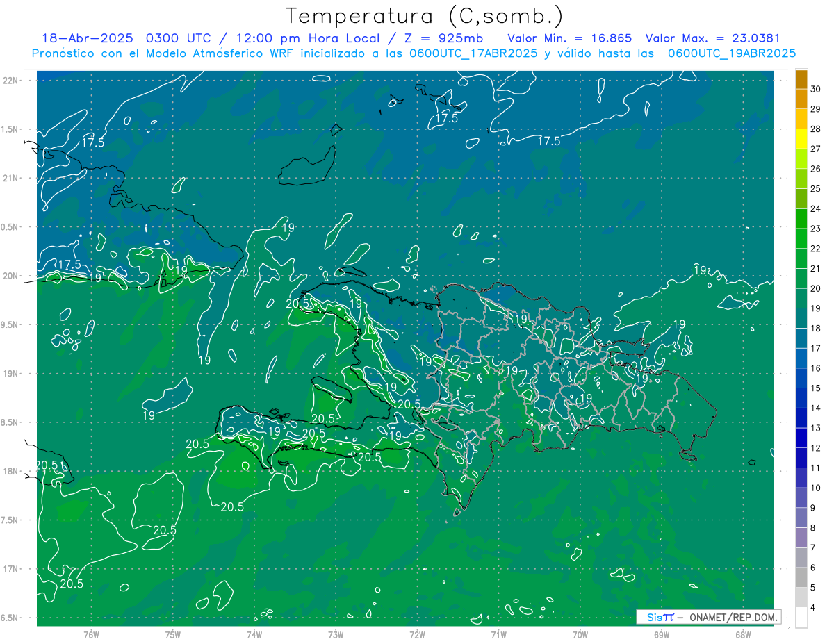Screen dimensions: 834x644
Task: Click the '21N' latitude label
Action: click(10, 179)
